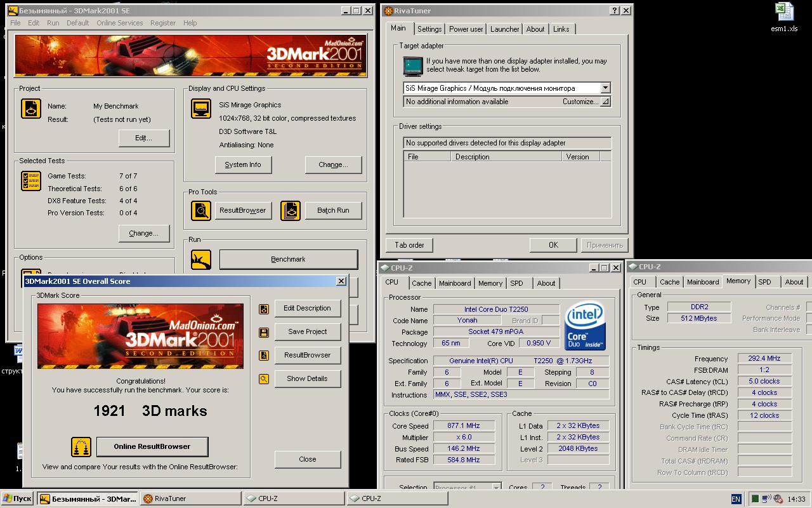Click the Online ResultBrowser button
The height and width of the screenshot is (508, 812).
[152, 446]
